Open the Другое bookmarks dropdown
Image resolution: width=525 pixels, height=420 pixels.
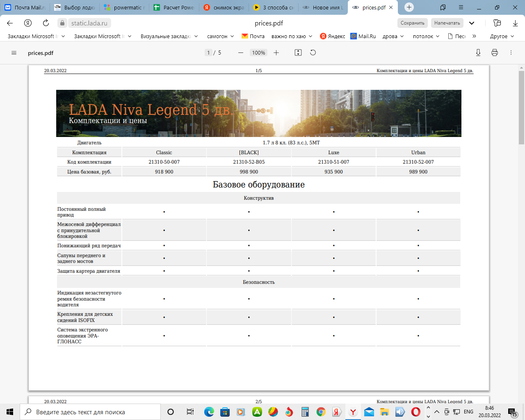[502, 36]
